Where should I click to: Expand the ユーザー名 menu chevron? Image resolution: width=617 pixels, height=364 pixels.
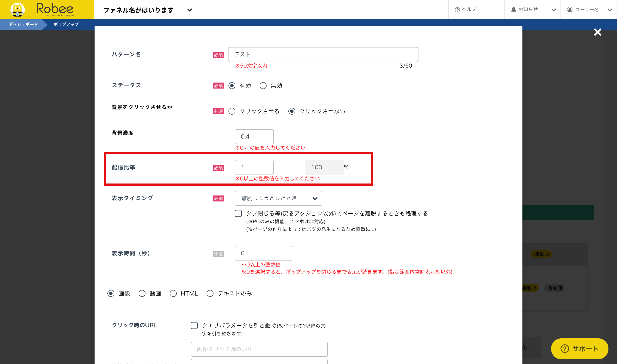(610, 10)
